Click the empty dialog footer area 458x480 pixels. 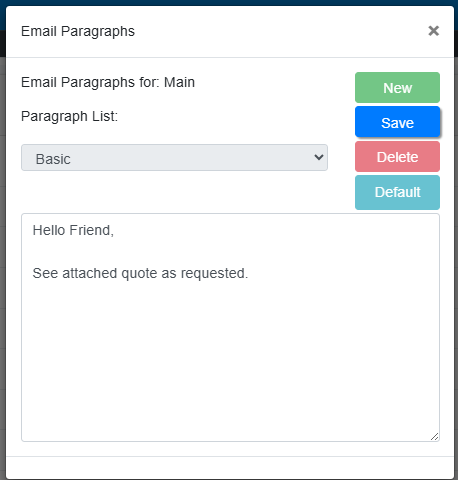(x=230, y=468)
